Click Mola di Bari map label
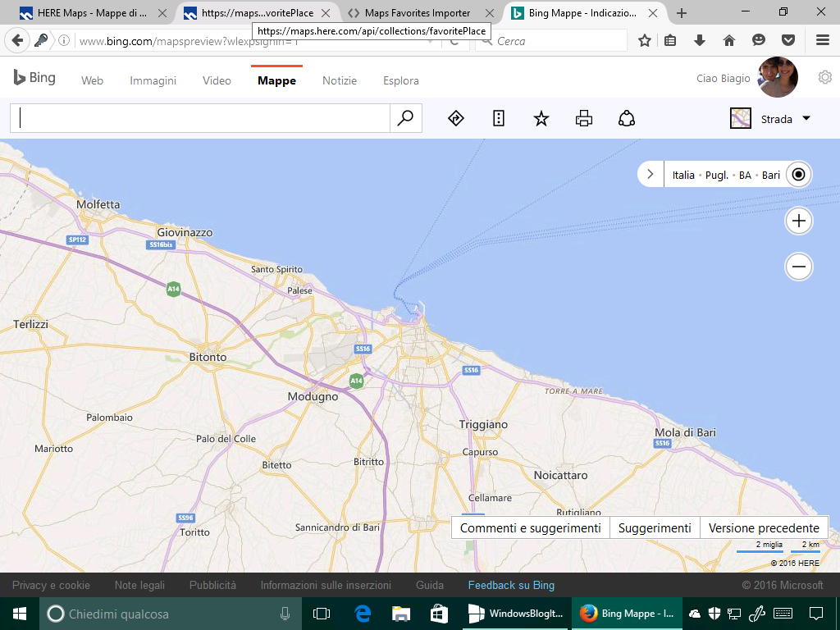The image size is (840, 630). tap(685, 432)
